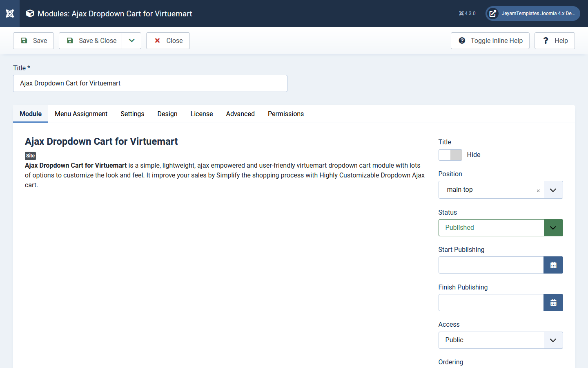Switch to the Module tab
The image size is (588, 368).
(31, 114)
